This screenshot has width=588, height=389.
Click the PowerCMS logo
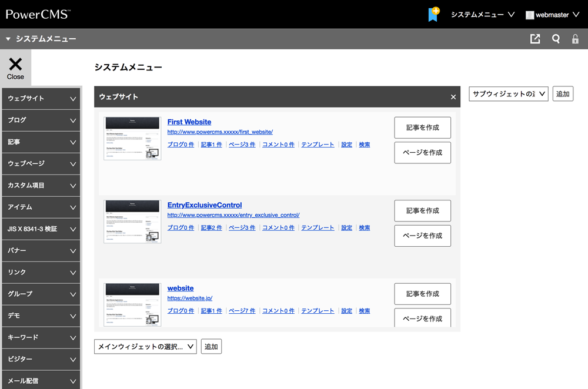[x=38, y=14]
